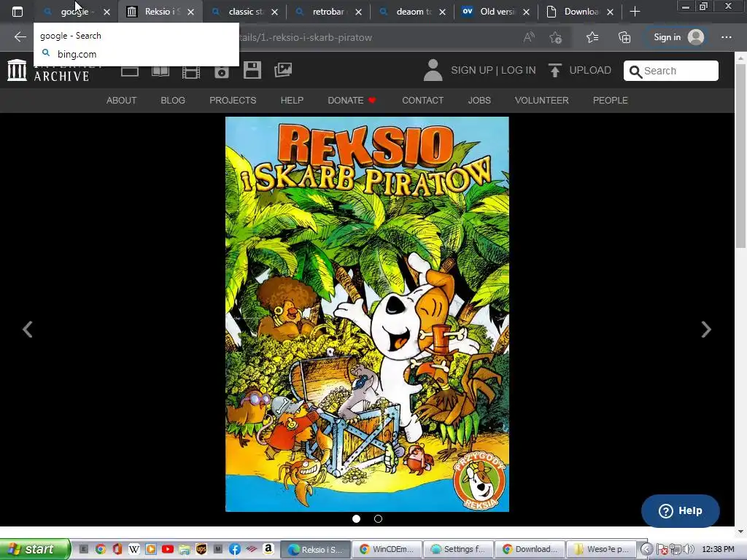Screen dimensions: 747x560
Task: Launch YouTube quick launch icon
Action: (x=168, y=549)
